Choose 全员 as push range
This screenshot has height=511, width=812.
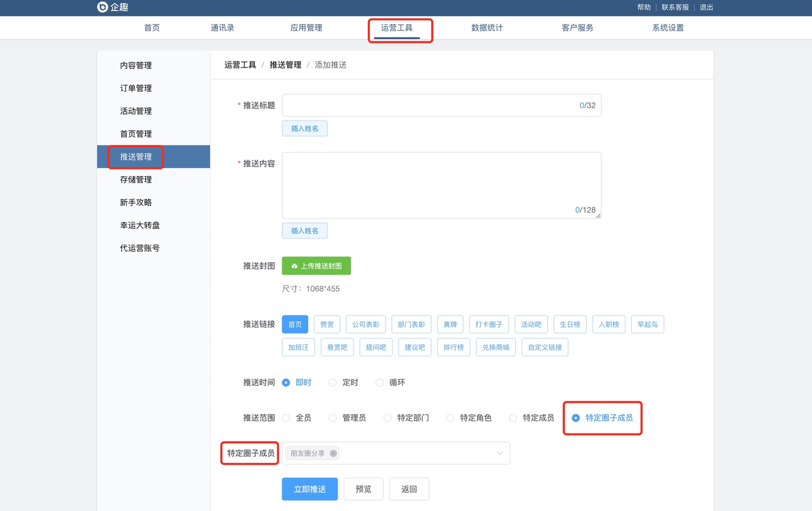tap(286, 418)
